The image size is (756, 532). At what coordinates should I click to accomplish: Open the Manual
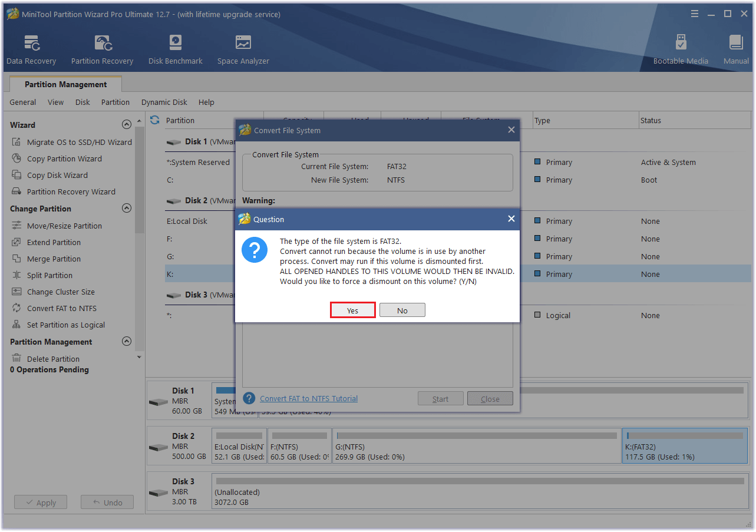coord(736,50)
